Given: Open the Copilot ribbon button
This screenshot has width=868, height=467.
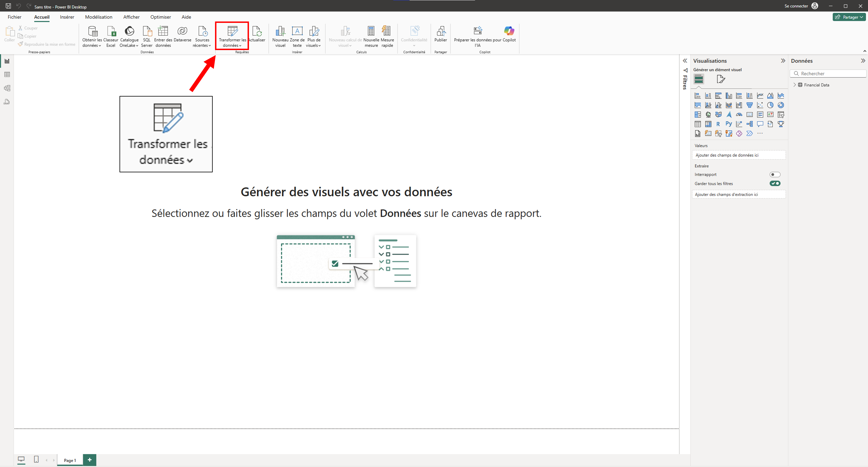Looking at the screenshot, I should pos(509,32).
